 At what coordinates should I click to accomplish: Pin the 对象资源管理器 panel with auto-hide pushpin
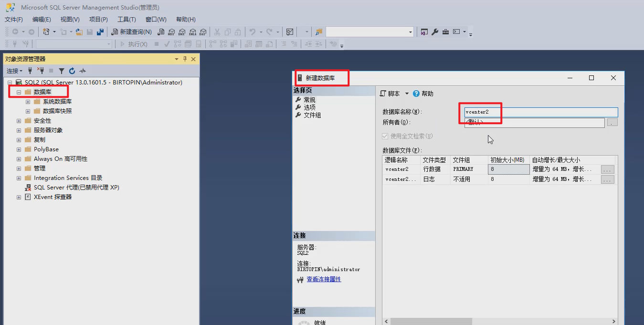coord(185,59)
